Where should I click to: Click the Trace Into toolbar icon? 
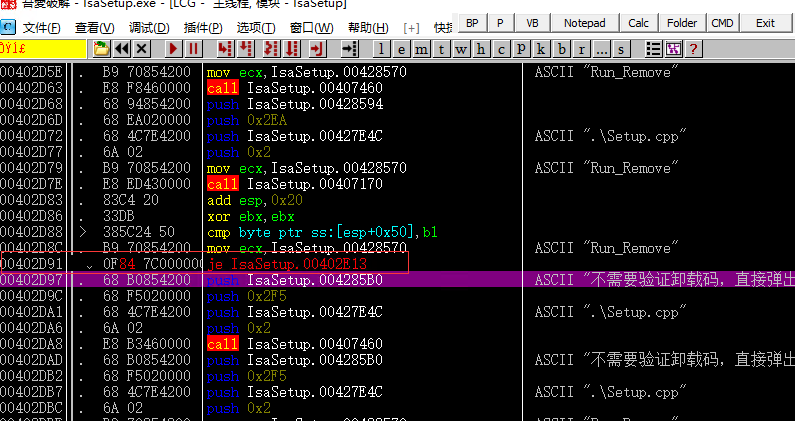pos(271,49)
